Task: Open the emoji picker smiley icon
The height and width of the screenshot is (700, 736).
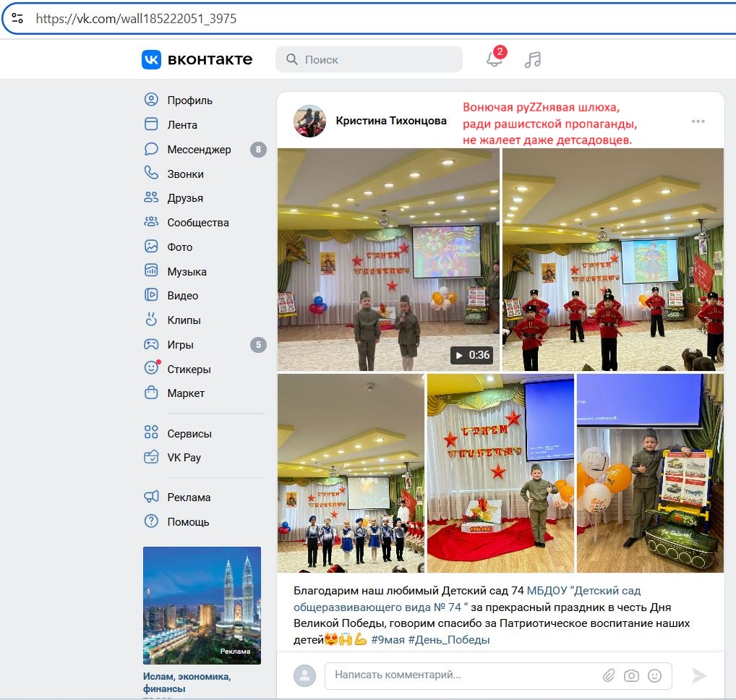Action: click(655, 675)
